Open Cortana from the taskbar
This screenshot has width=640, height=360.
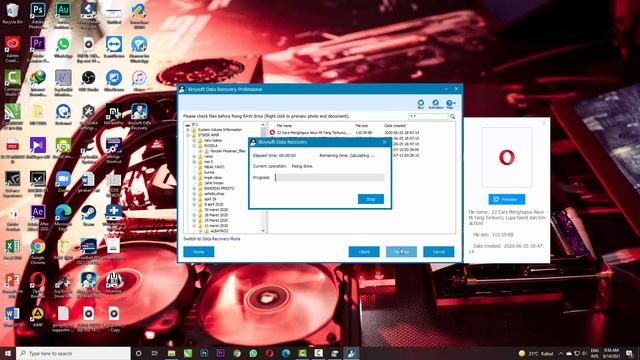[139, 353]
